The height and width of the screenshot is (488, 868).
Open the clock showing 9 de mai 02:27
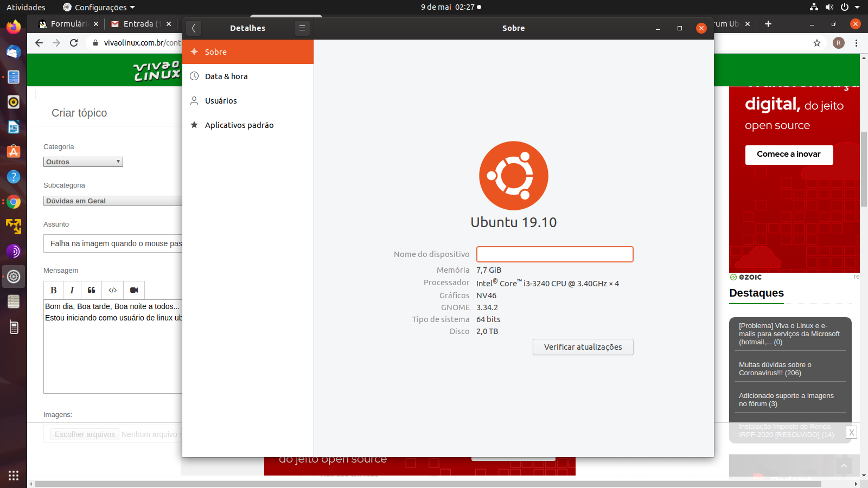[451, 7]
